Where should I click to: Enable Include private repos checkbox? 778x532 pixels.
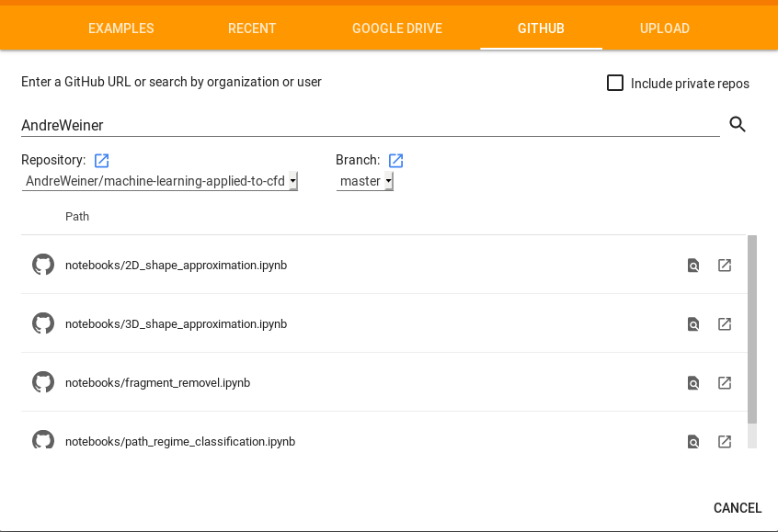[615, 83]
